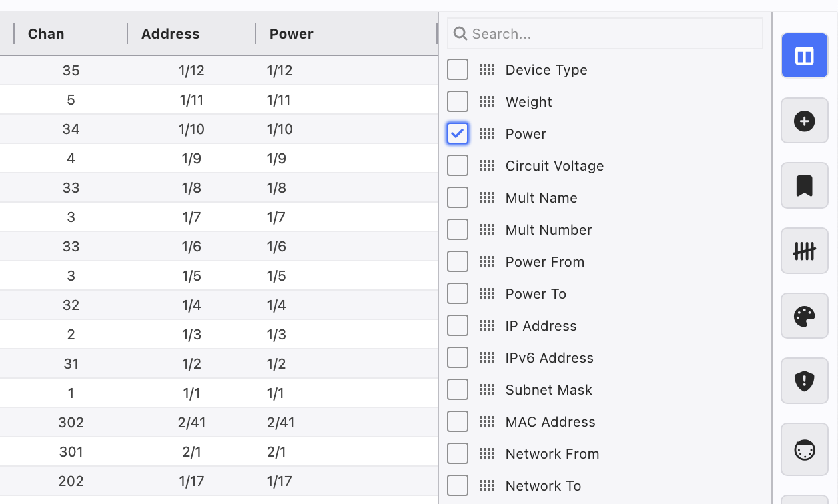This screenshot has width=838, height=504.
Task: Enable the Device Type column checkbox
Action: coord(458,70)
